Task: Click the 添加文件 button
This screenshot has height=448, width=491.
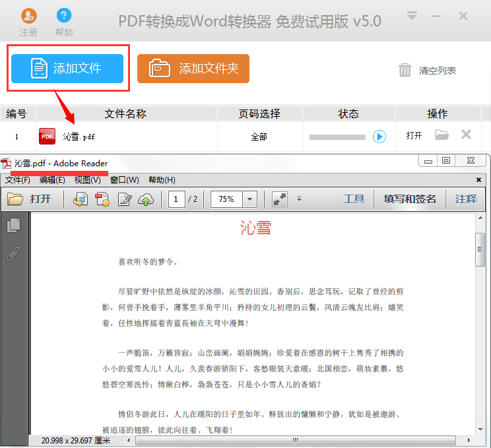Action: pos(67,69)
